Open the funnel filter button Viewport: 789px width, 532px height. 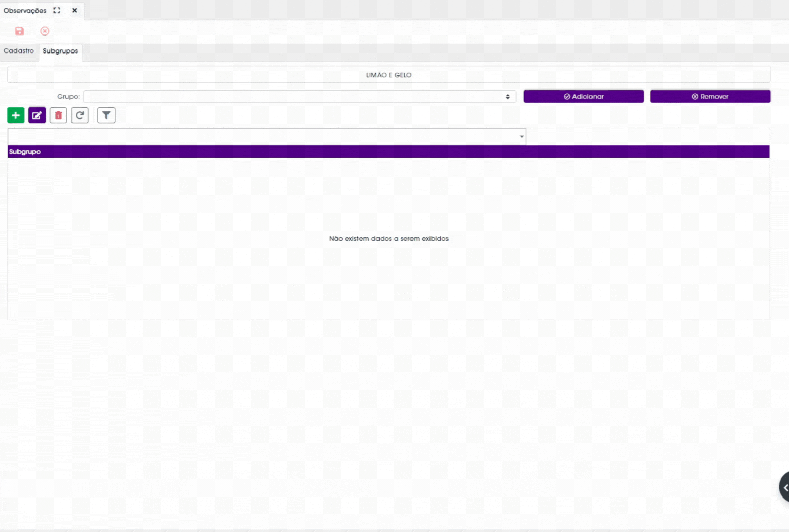click(106, 115)
